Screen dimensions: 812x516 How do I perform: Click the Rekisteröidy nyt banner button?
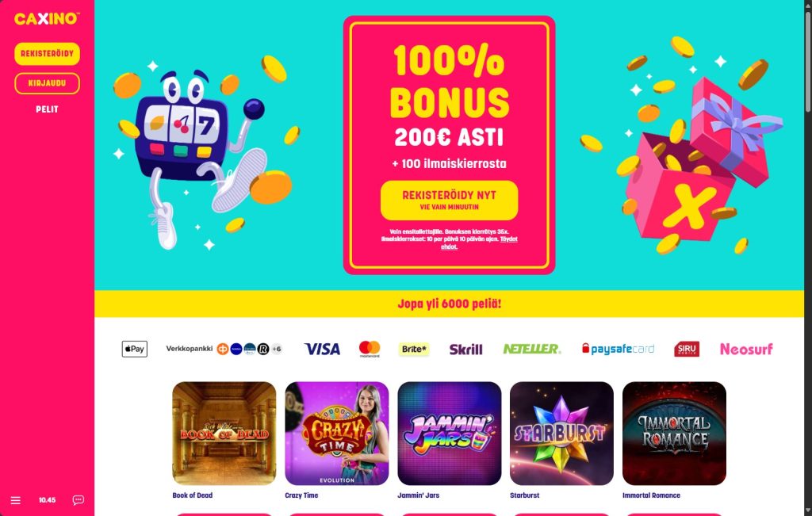pos(449,200)
